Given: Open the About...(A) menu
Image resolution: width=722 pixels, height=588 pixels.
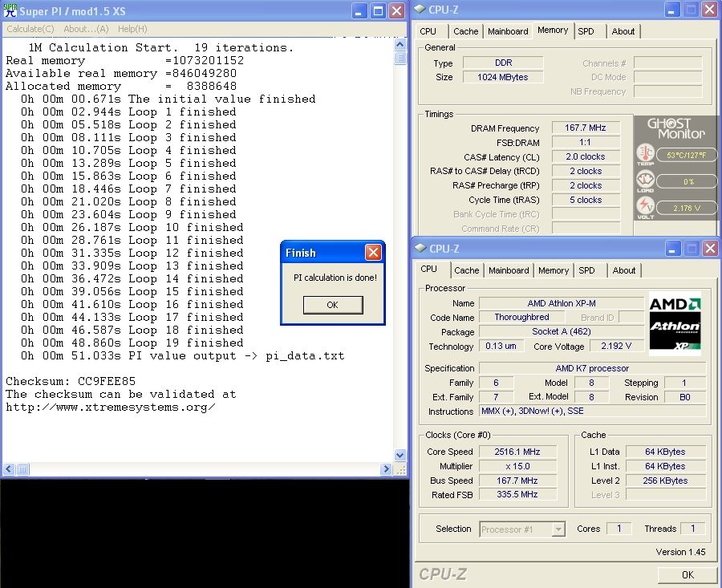Looking at the screenshot, I should [x=86, y=29].
